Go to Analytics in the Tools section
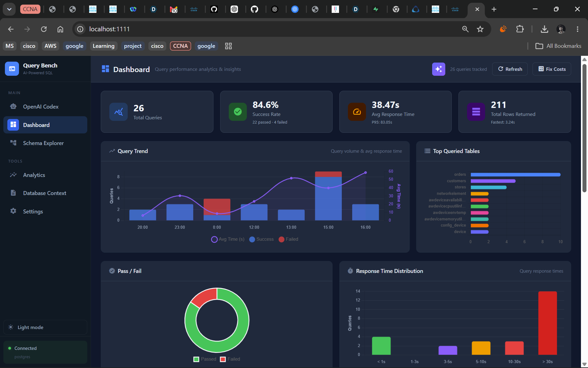588x368 pixels. tap(45, 175)
